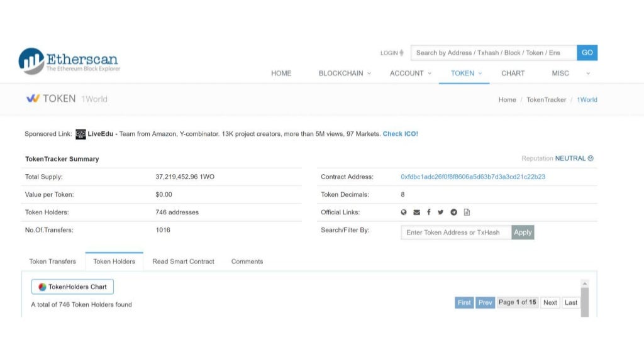Go to the First page of holders
Screen dimensions: 644x362
coord(464,302)
